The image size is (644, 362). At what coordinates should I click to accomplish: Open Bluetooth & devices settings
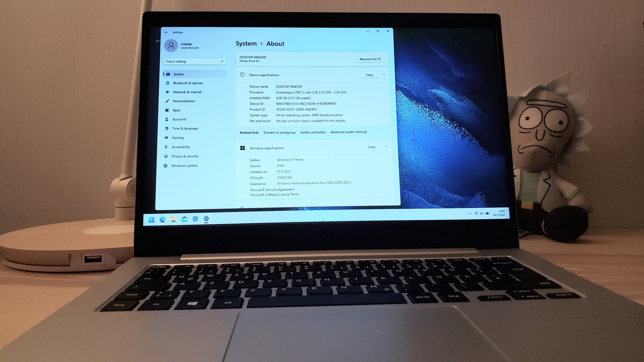[188, 83]
